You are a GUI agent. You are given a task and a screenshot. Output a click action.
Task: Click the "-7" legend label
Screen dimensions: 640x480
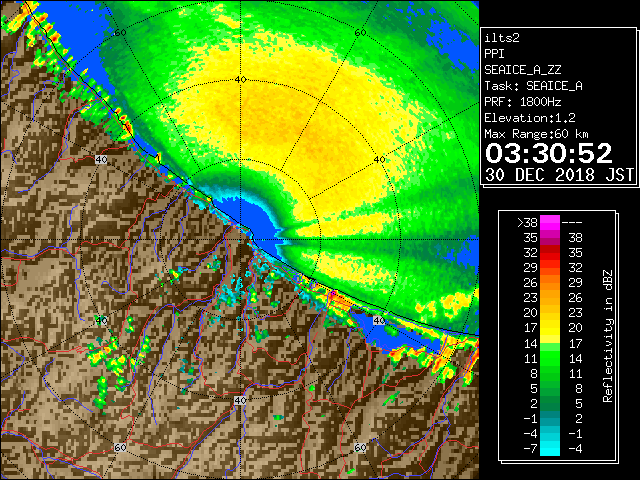[530, 449]
